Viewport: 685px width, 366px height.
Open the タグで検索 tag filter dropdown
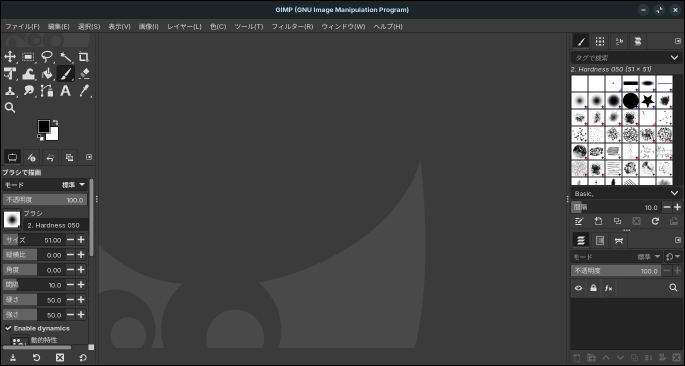click(674, 58)
